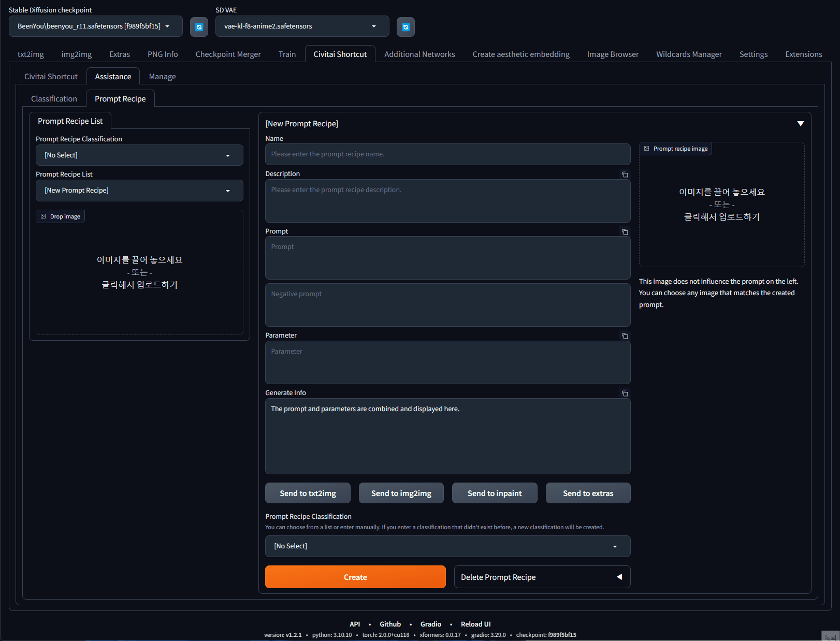The width and height of the screenshot is (840, 641).
Task: Open the Image Browser tab
Action: (613, 54)
